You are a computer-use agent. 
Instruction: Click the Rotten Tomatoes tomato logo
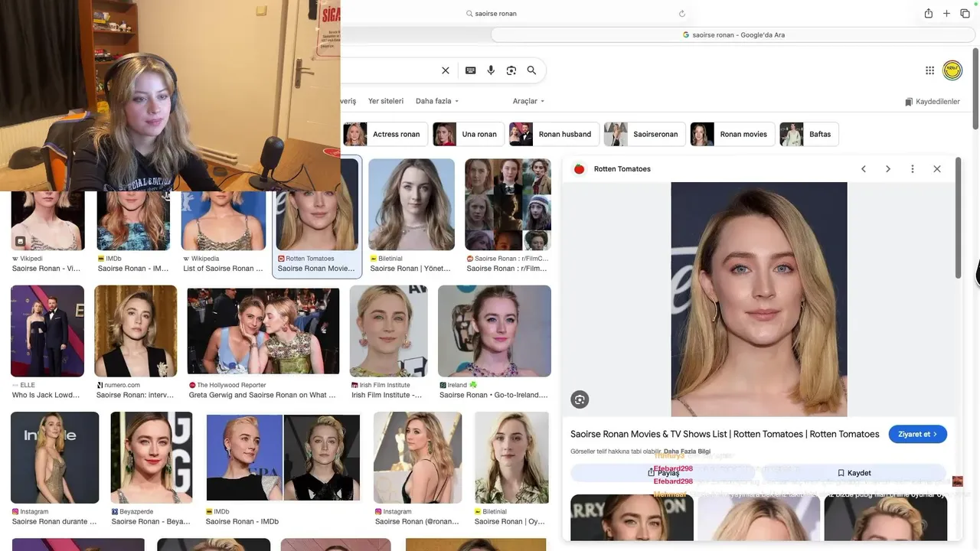pos(580,169)
